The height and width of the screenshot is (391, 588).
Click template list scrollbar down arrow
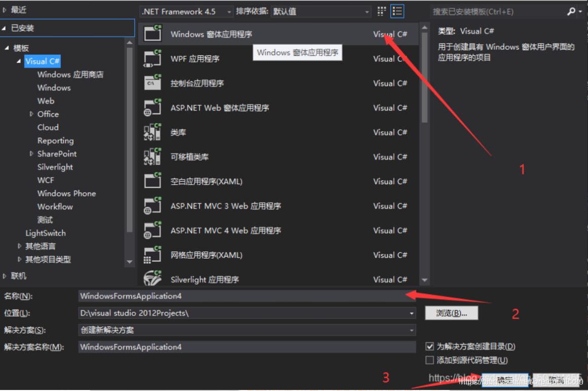click(x=424, y=280)
